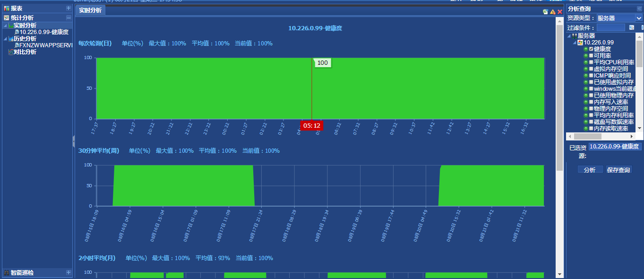Check the 虚拟内存空间 checkbox
The height and width of the screenshot is (279, 644).
[591, 69]
